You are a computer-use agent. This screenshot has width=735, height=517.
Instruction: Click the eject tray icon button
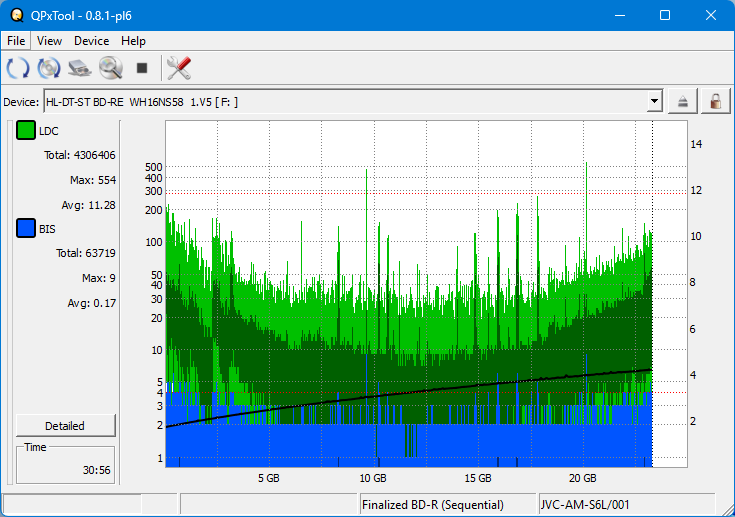tap(684, 101)
